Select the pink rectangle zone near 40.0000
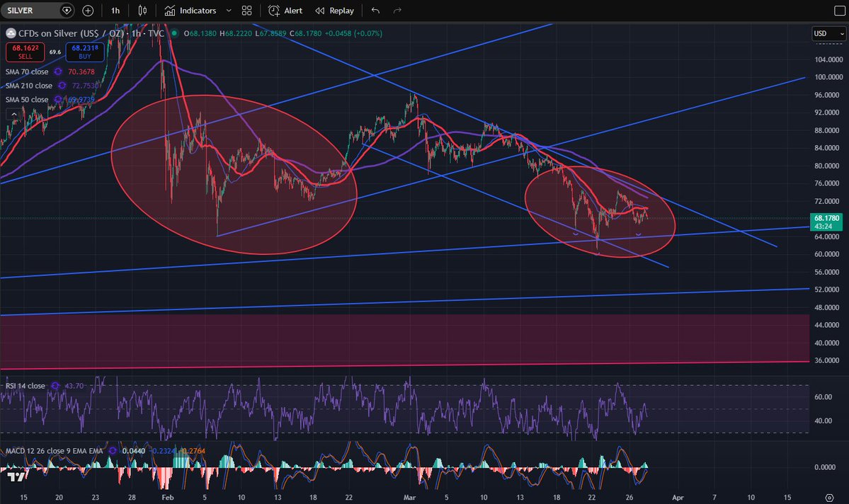Viewport: 849px width, 504px height. coord(405,340)
